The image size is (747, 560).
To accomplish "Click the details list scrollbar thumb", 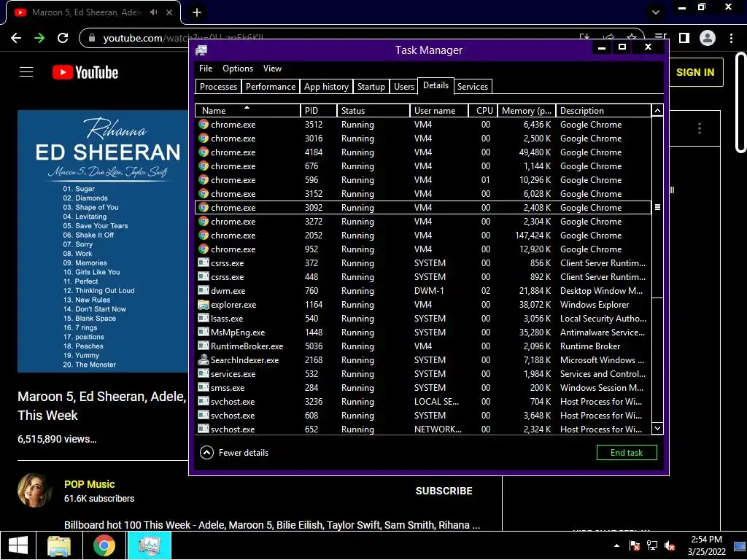I will (657, 207).
